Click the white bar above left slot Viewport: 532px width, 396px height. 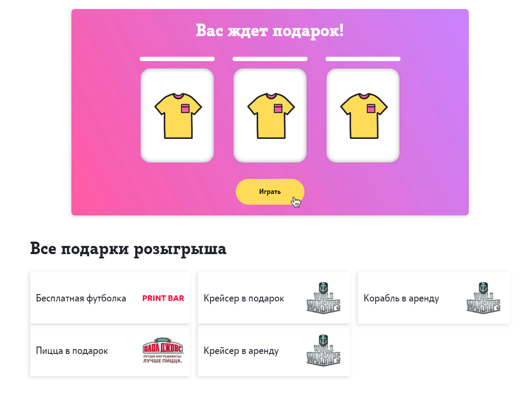(177, 59)
